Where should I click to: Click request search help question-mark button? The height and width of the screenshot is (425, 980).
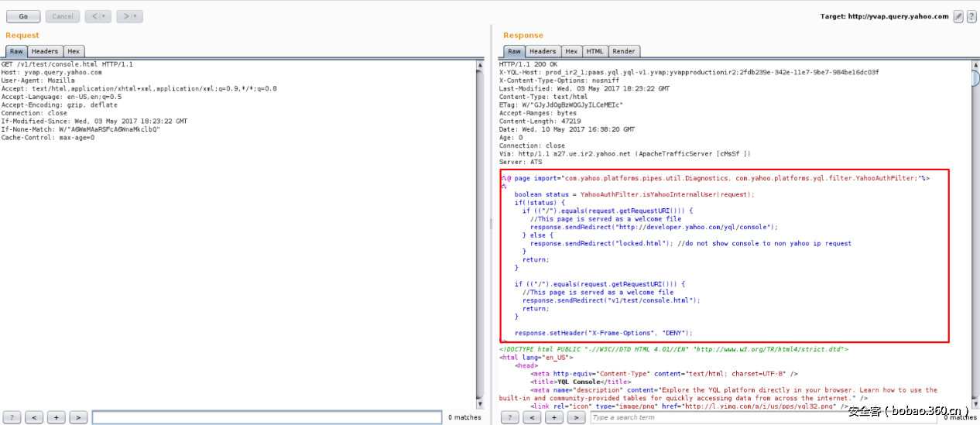(11, 417)
